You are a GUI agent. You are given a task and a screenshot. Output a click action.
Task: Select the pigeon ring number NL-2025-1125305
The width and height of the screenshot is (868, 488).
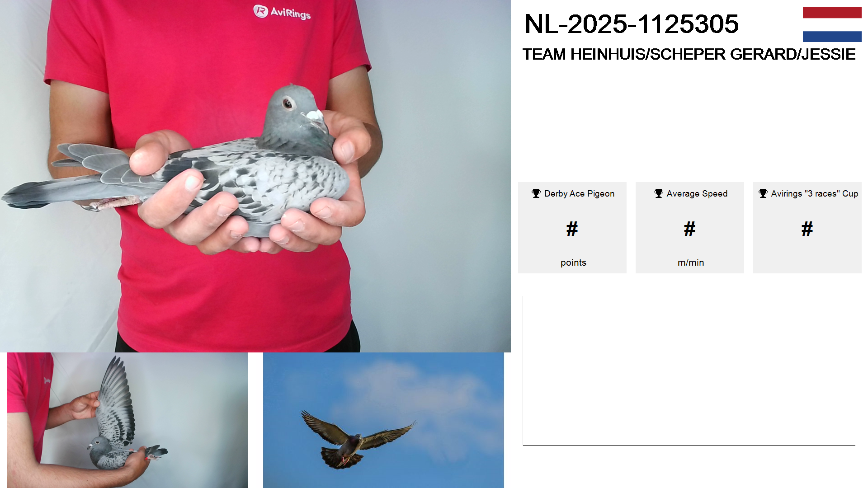click(632, 24)
